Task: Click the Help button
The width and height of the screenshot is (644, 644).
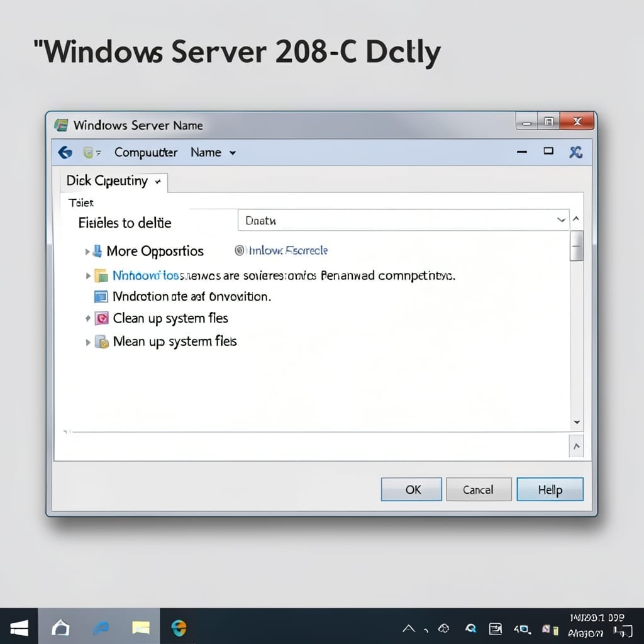Action: click(x=550, y=489)
